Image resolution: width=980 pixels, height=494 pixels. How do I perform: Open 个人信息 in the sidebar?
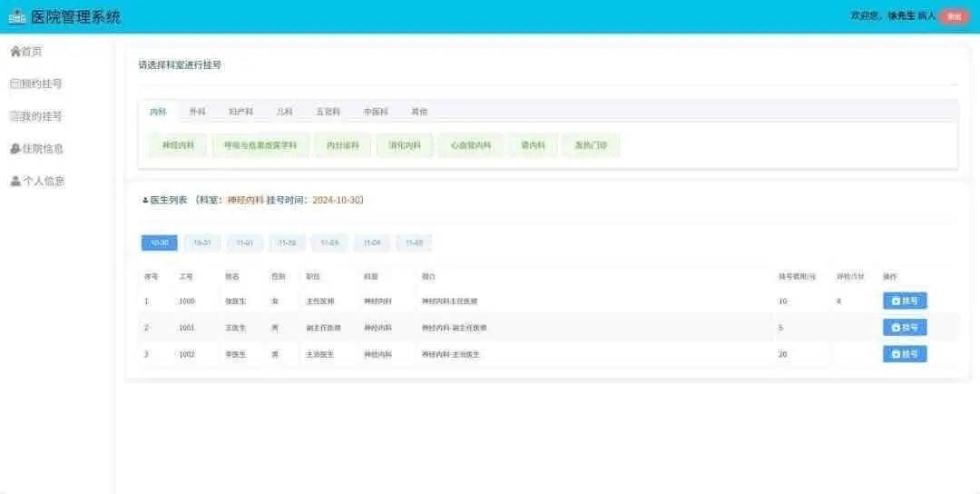tap(37, 182)
